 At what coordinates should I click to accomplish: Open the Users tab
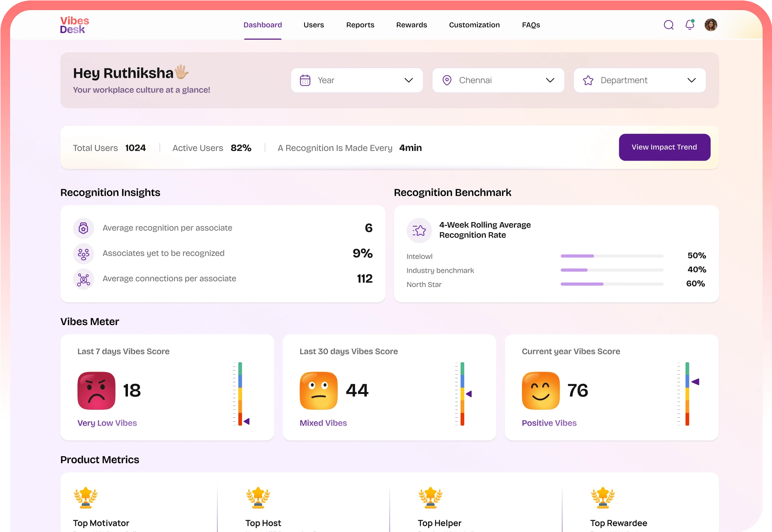coord(314,25)
